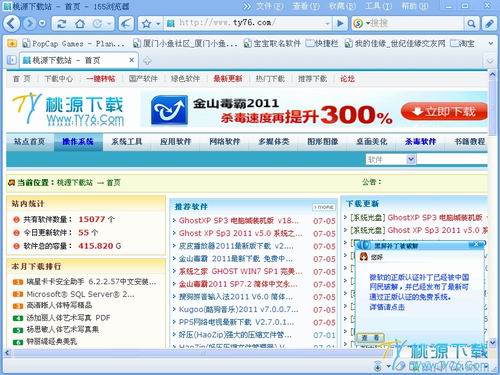
Task: Click the brush icon at the toolbar's far right
Action: click(489, 24)
